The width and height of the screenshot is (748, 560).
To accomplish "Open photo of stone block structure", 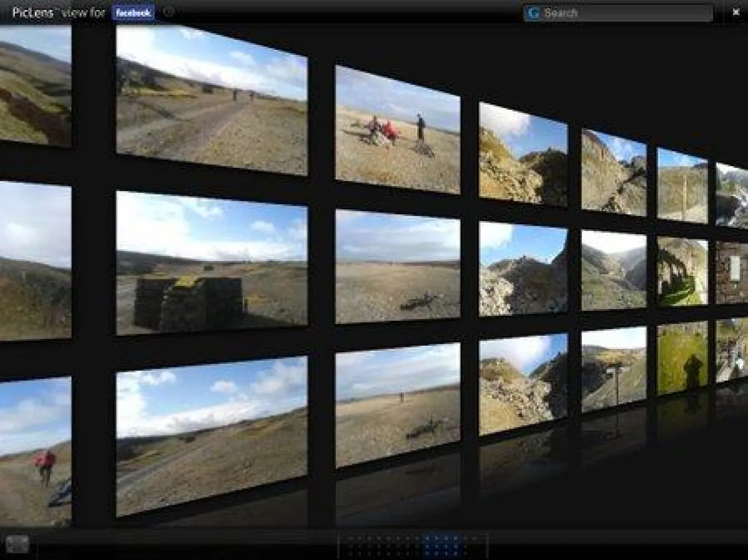I will tap(211, 263).
